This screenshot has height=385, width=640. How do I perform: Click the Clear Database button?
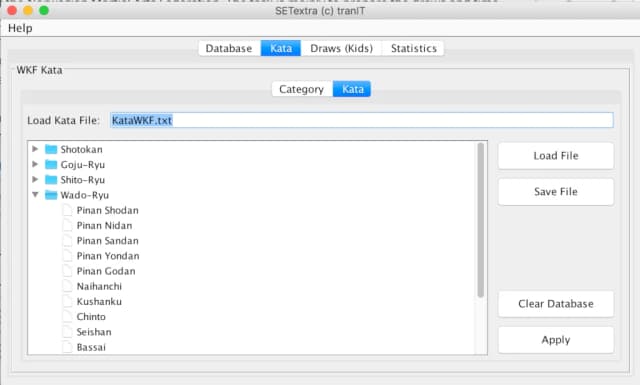coord(556,304)
